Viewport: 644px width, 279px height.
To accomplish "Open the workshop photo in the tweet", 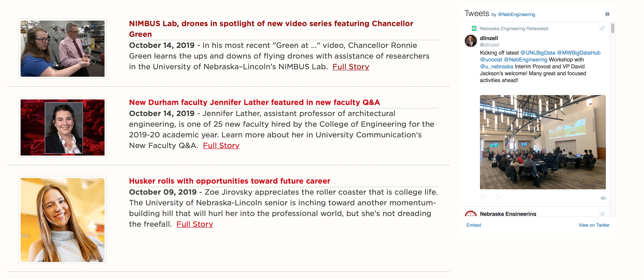I will click(543, 142).
